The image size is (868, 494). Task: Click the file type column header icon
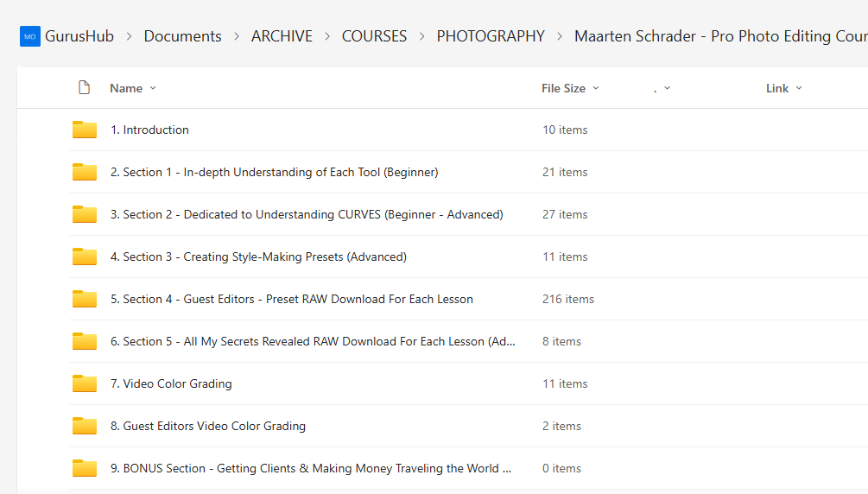(84, 88)
